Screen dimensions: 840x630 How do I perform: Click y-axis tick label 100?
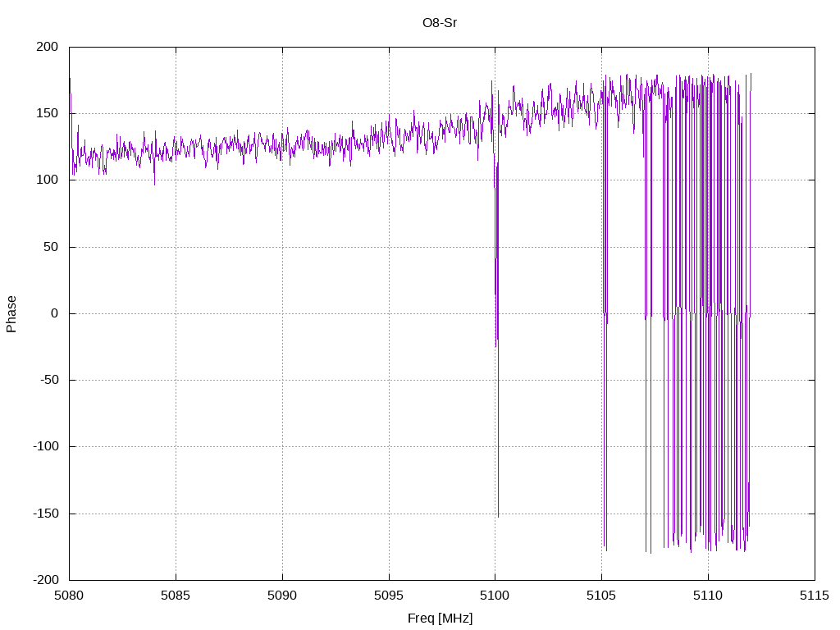[47, 180]
